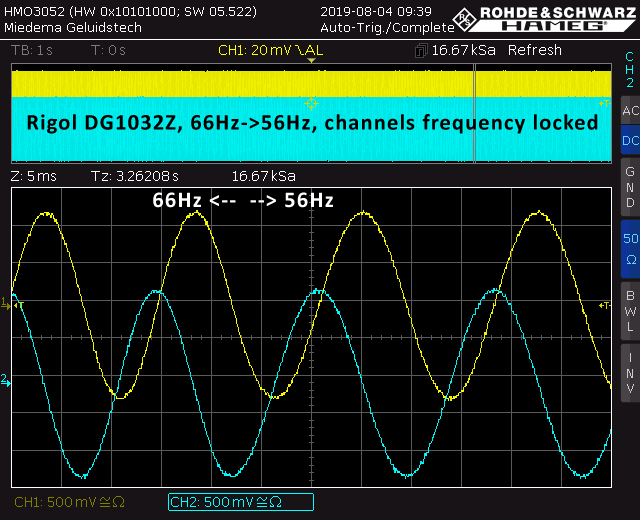The width and height of the screenshot is (640, 520).
Task: Click the right-side trigger level marker in the zoom window
Action: [604, 305]
